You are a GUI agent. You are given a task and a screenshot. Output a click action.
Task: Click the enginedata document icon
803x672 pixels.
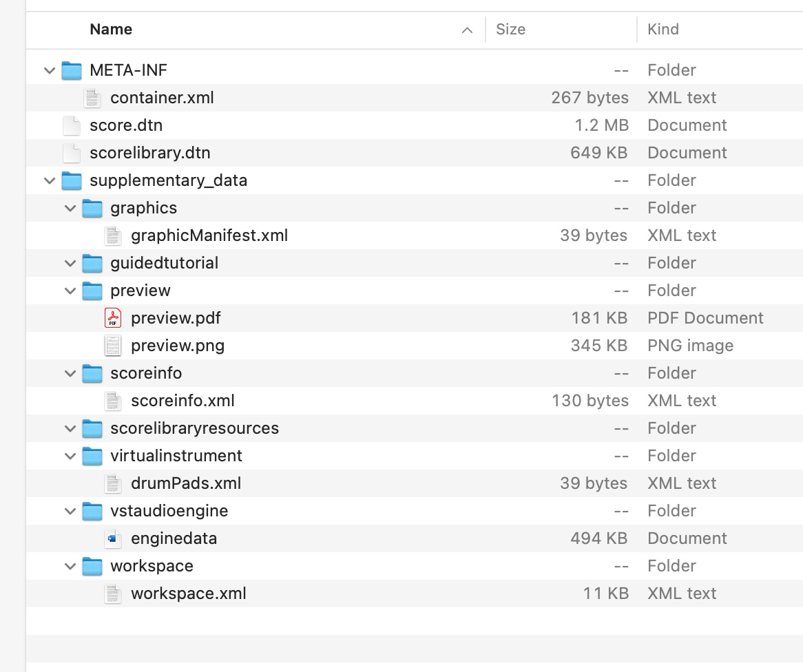point(112,538)
